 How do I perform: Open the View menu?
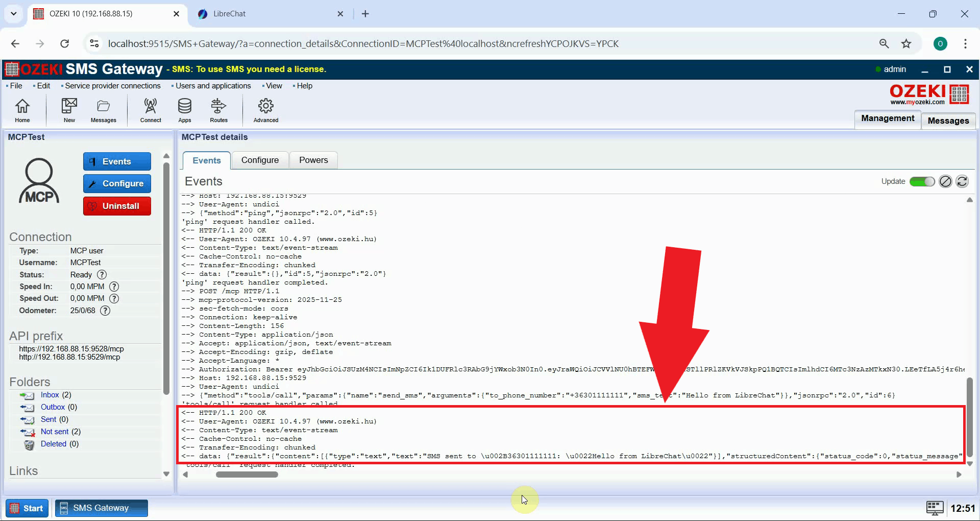[274, 86]
